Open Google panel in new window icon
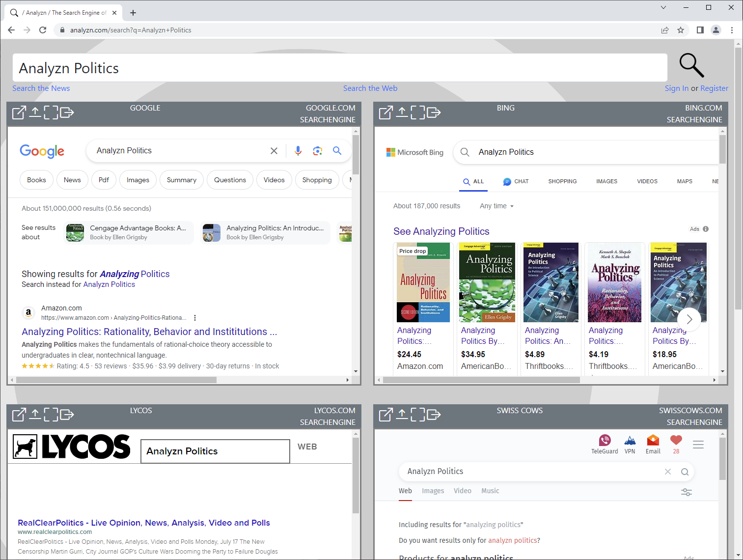Viewport: 743px width, 560px height. 19,112
